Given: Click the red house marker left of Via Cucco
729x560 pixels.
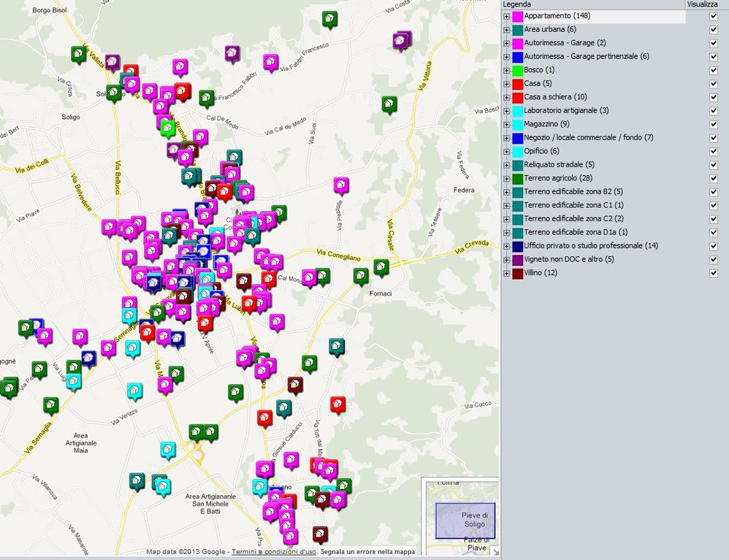Looking at the screenshot, I should click(337, 404).
